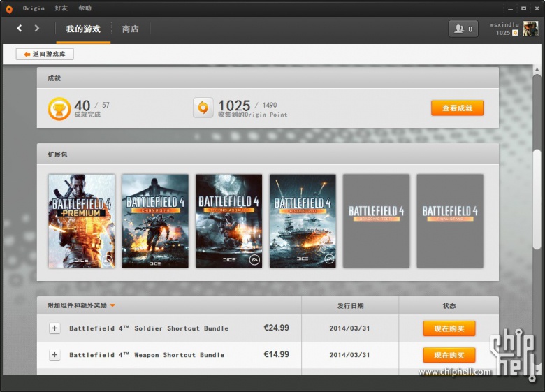Click the €14.99 price

[276, 354]
